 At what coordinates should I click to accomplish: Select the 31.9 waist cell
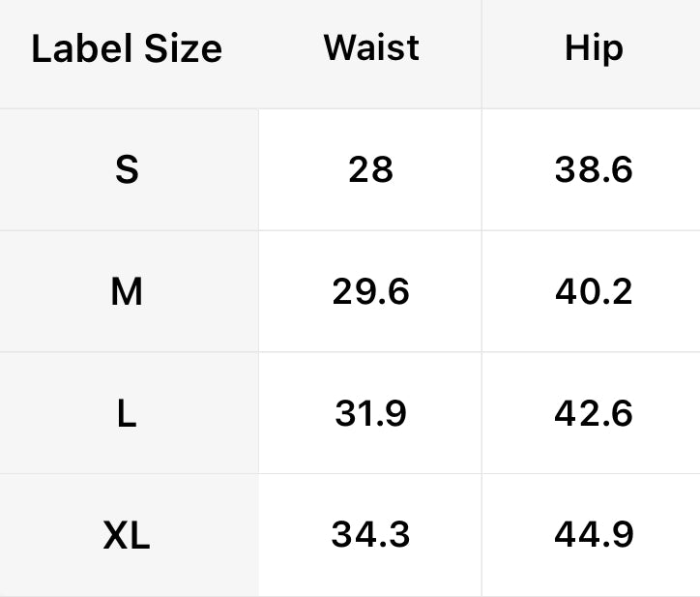(x=371, y=413)
